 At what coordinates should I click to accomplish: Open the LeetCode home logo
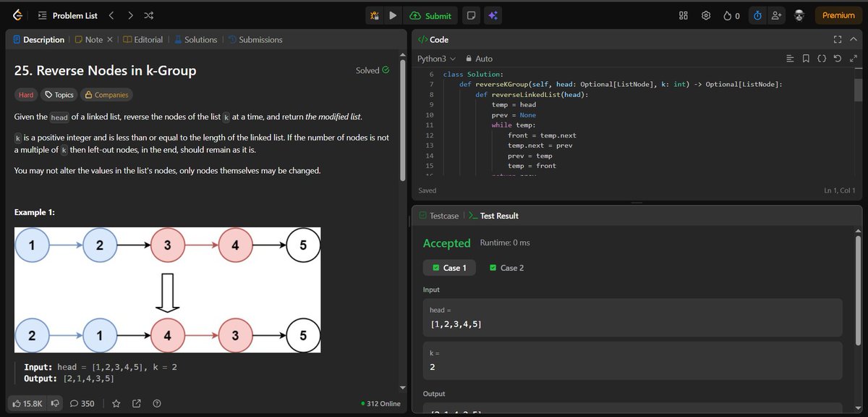coord(17,15)
